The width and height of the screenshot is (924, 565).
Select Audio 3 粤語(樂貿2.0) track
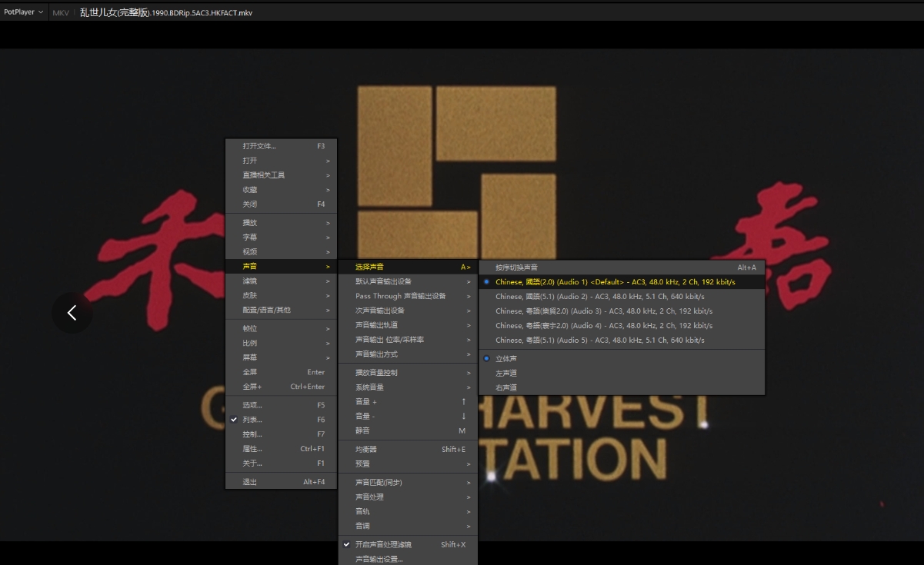pyautogui.click(x=604, y=311)
